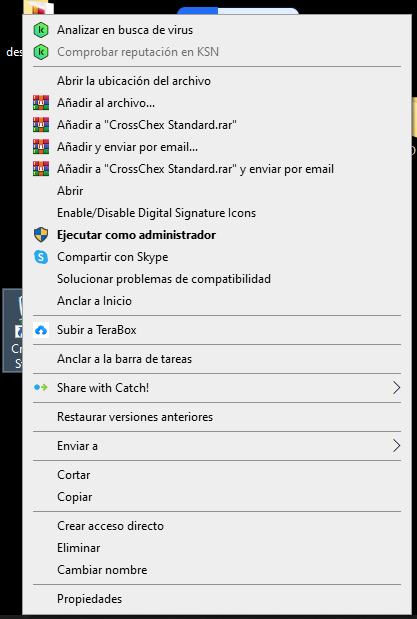
Task: Click the Catch! arrow icon beside Share with Catch!
Action: point(41,388)
